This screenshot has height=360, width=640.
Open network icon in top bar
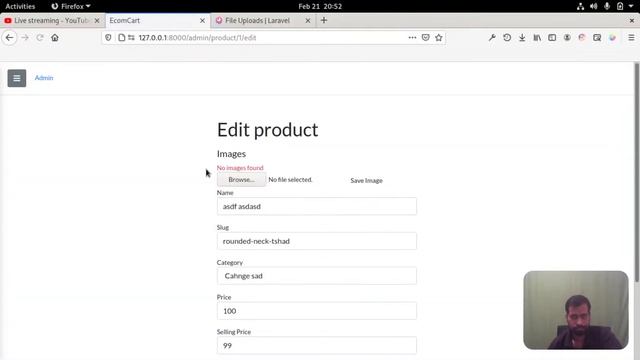coord(580,6)
